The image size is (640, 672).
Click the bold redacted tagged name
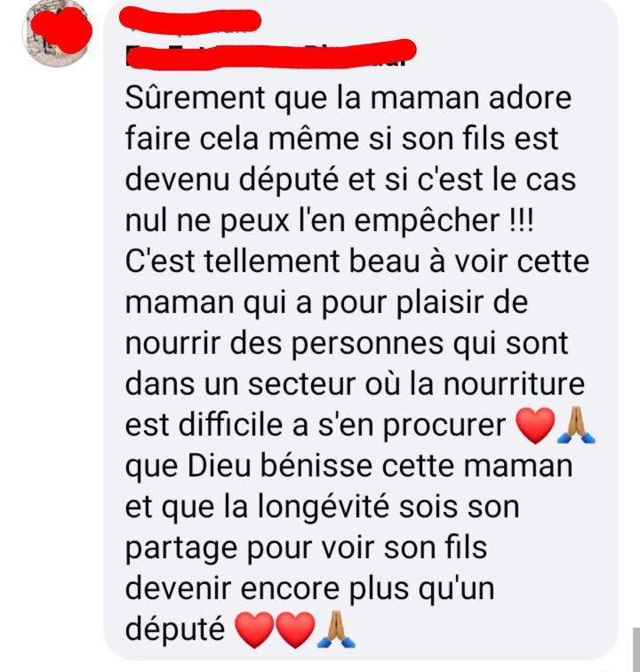pos(270,54)
